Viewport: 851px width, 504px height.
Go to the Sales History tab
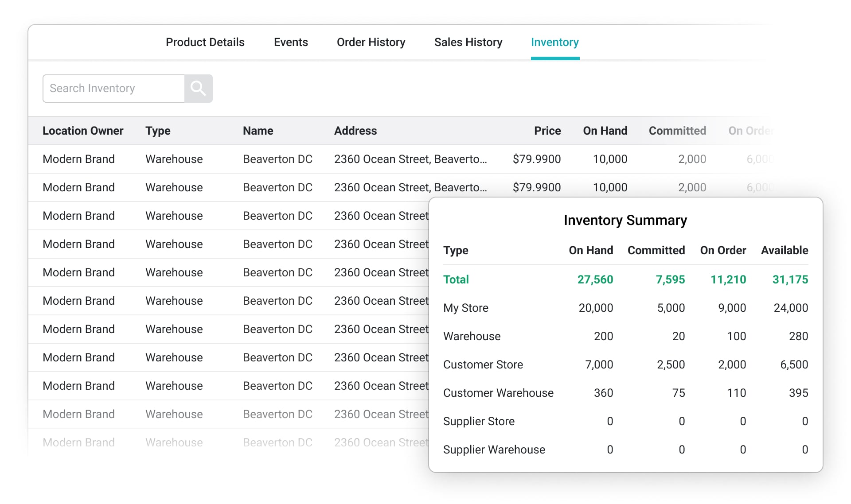tap(468, 42)
